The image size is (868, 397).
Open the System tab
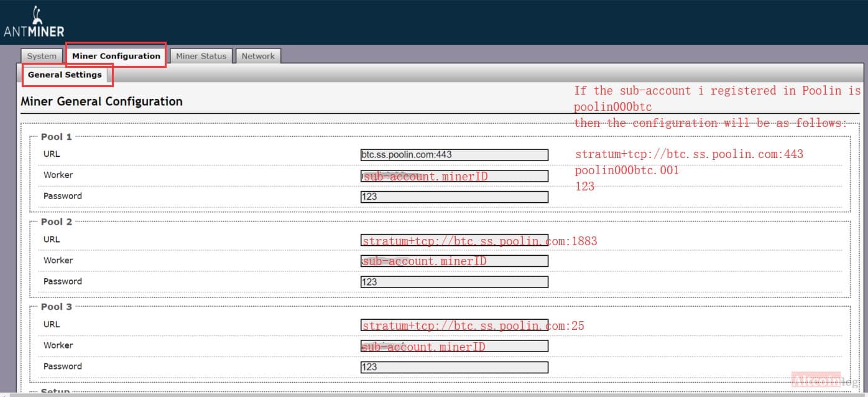point(42,56)
